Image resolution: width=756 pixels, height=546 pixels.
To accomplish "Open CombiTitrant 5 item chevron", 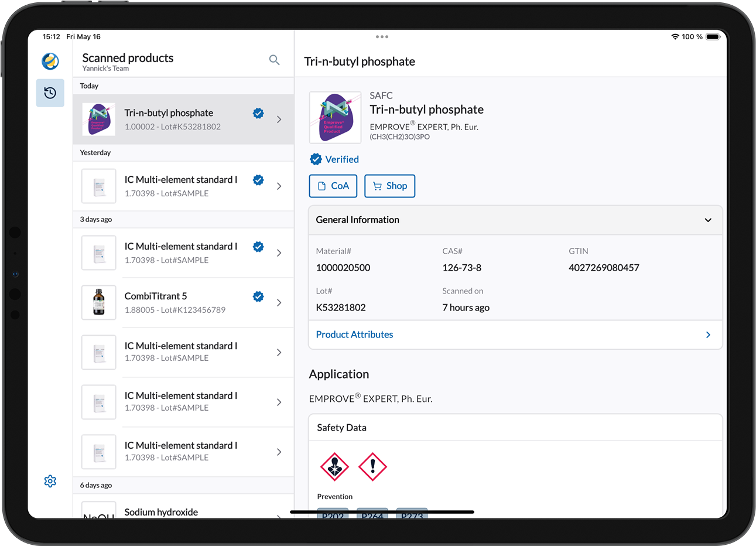I will [279, 303].
